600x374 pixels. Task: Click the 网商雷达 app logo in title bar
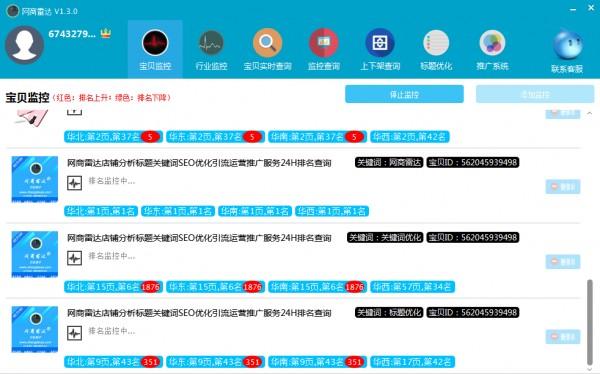(x=13, y=11)
